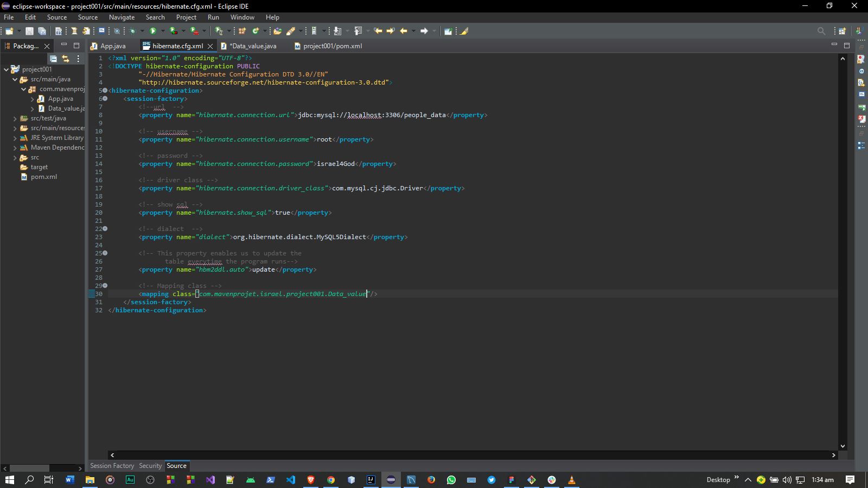The width and height of the screenshot is (868, 488).
Task: Start a Coverage run from the toolbar
Action: [174, 31]
